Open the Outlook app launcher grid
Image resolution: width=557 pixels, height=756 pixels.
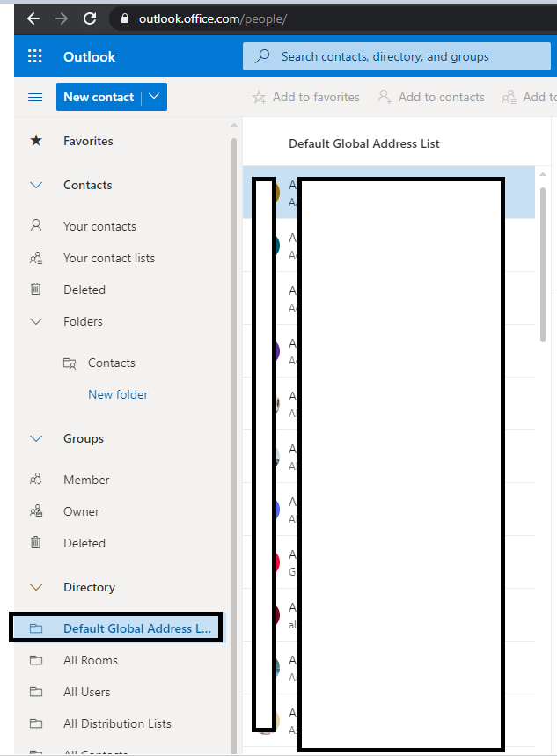click(34, 56)
